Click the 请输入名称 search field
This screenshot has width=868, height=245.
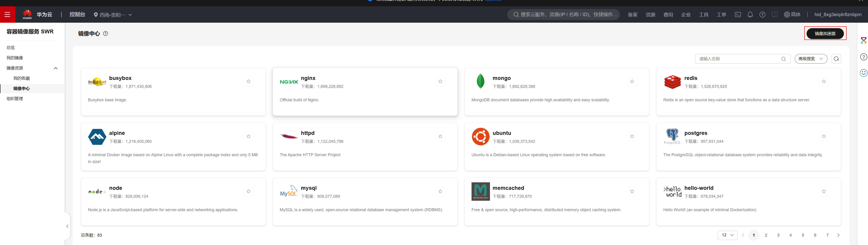pos(742,59)
